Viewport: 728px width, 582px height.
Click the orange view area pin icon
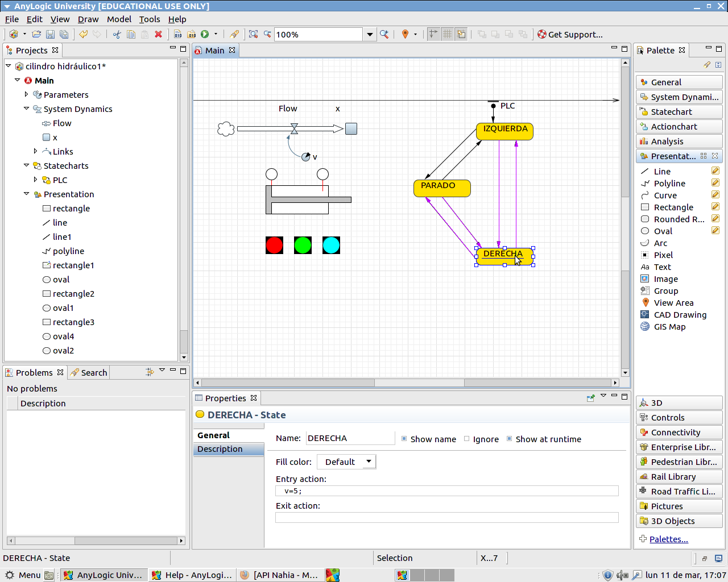coord(405,34)
